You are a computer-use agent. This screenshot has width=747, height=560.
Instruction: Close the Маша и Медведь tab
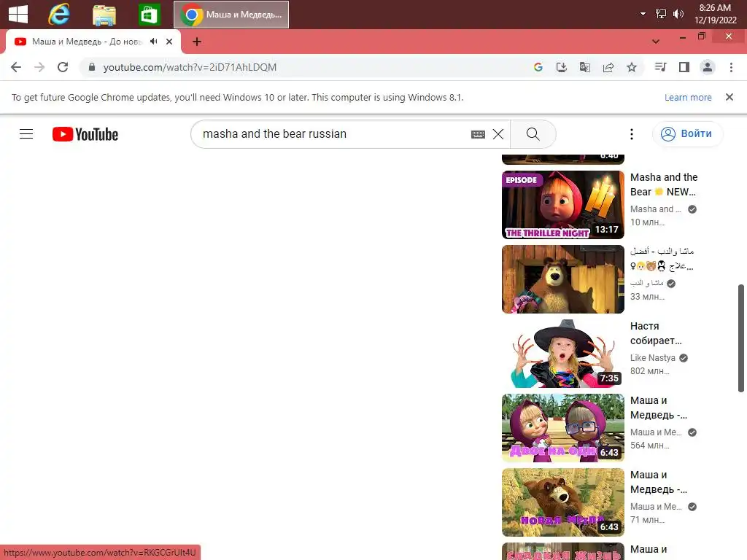169,42
